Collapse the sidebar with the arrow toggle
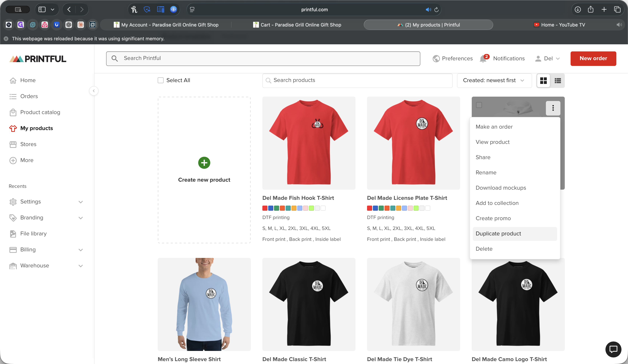 (x=94, y=91)
